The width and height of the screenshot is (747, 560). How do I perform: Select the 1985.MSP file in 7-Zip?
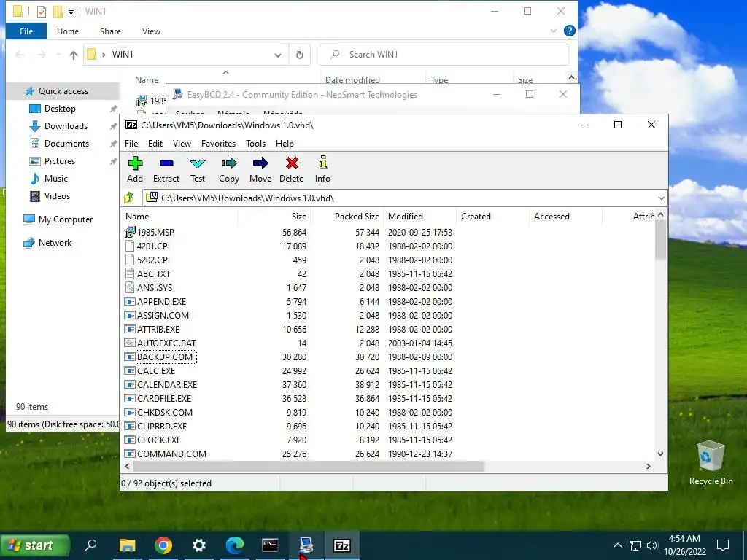click(155, 233)
